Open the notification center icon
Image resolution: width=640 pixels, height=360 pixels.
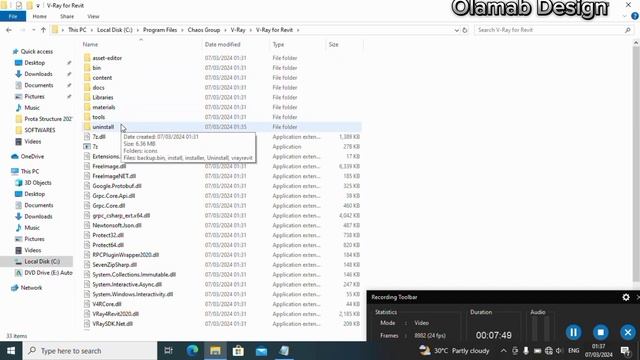(x=625, y=351)
